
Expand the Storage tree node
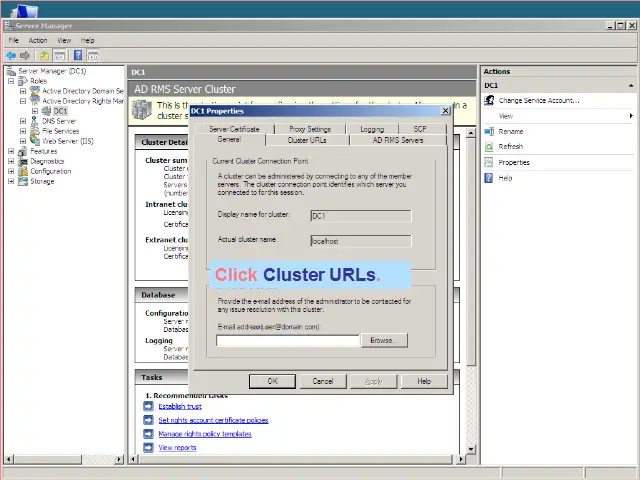[x=11, y=181]
